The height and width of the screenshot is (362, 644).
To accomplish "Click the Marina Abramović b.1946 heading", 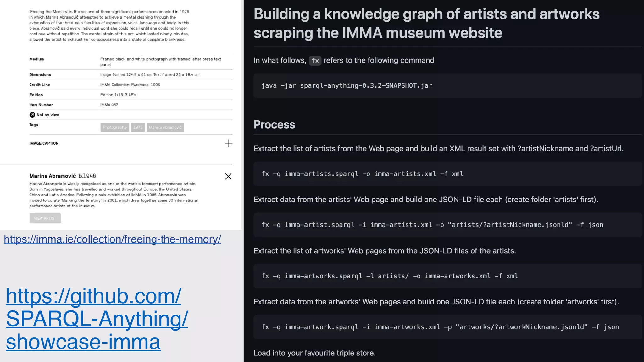I will [x=63, y=176].
